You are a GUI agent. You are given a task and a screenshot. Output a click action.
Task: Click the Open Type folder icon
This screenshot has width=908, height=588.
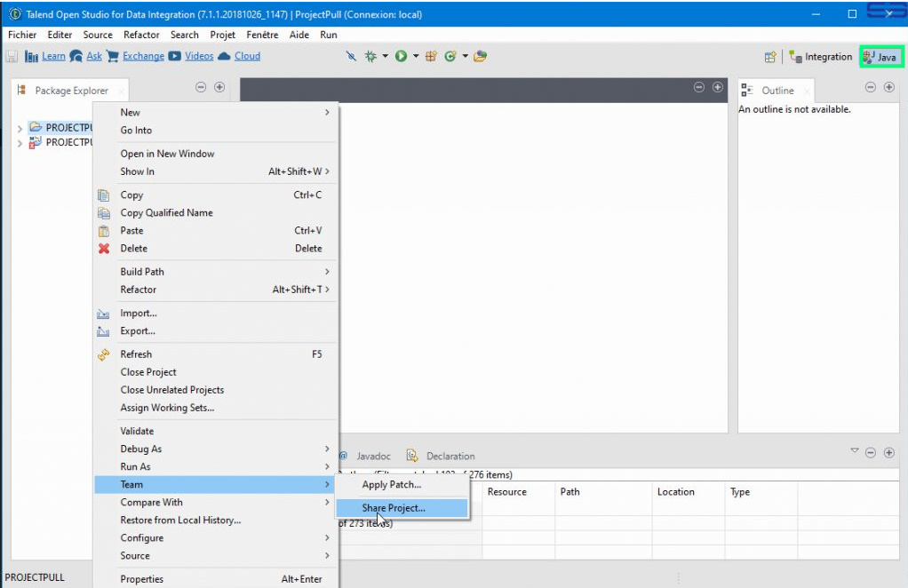[480, 56]
